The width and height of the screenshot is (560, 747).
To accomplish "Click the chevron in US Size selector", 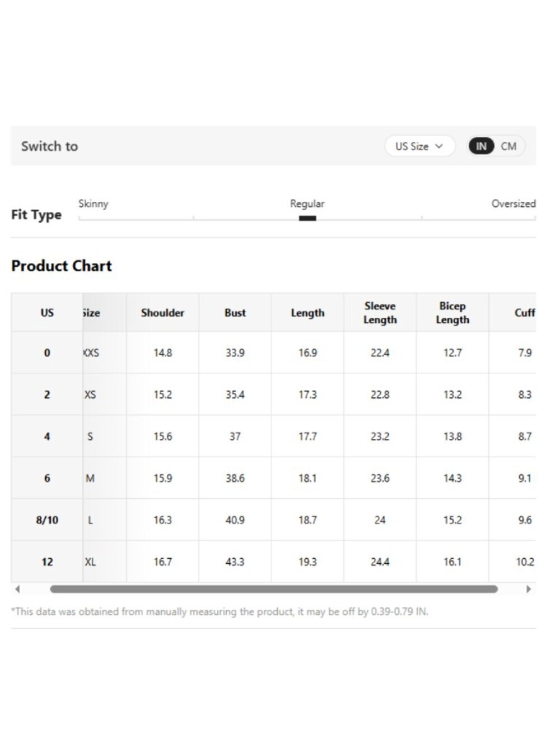I will (439, 146).
